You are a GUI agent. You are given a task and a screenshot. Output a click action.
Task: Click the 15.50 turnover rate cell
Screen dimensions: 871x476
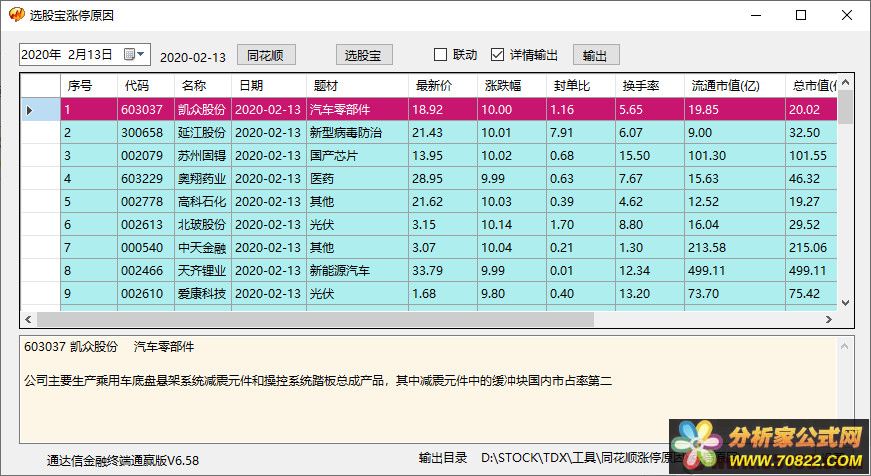pyautogui.click(x=649, y=156)
